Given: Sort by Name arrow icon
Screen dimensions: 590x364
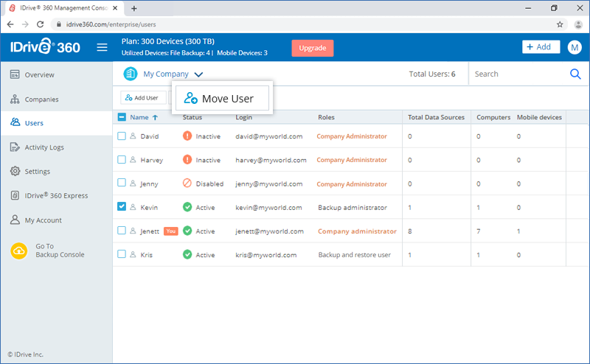Looking at the screenshot, I should (x=155, y=117).
